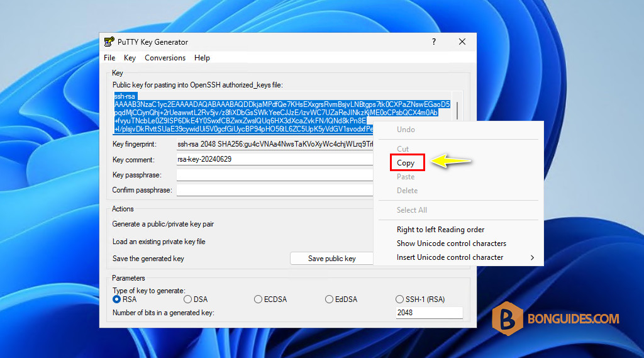Choose Cut in the context menu
Screen dimensions: 644x358
[x=402, y=148]
